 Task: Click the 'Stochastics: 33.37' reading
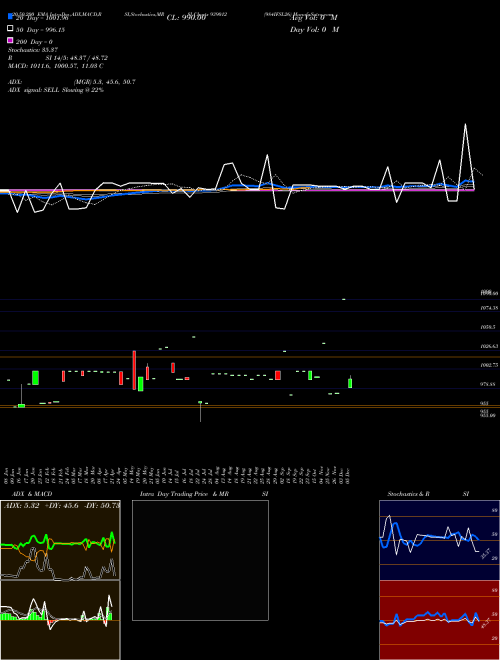click(x=33, y=50)
